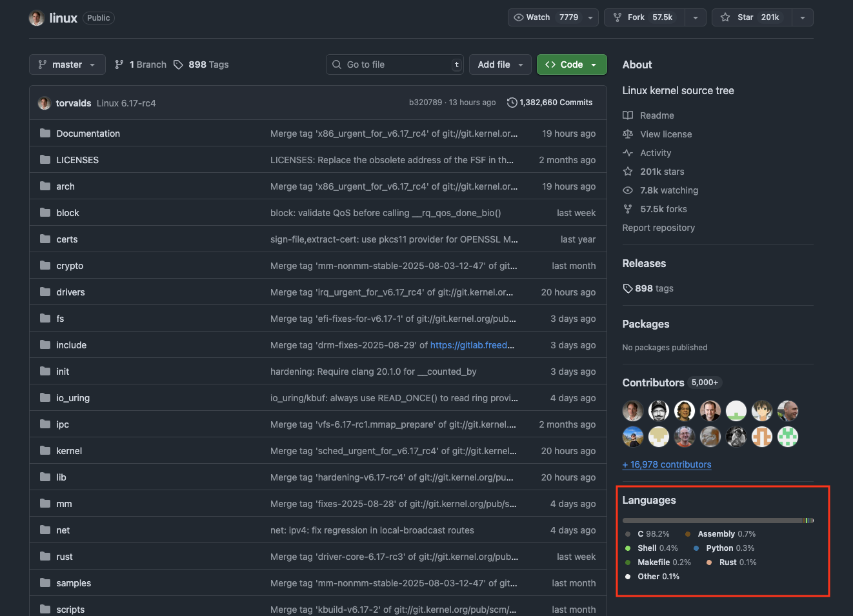
Task: Open the samples folder
Action: tap(74, 583)
